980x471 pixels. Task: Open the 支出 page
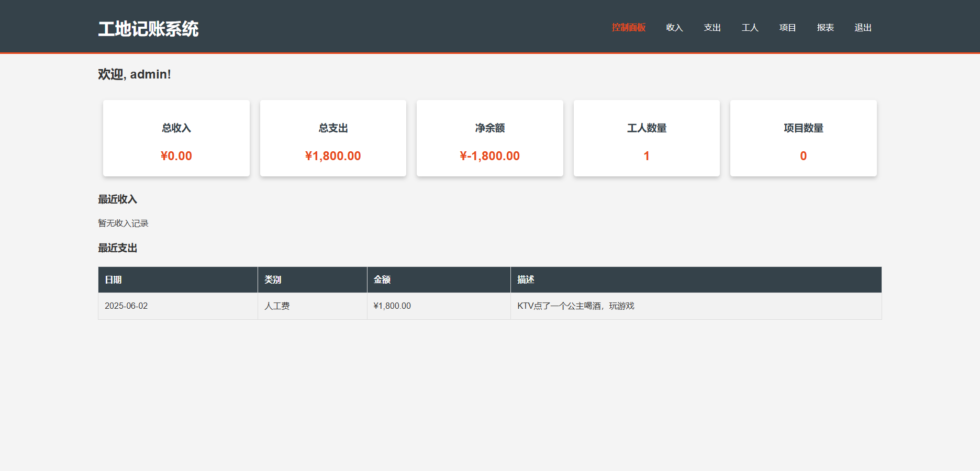[712, 27]
